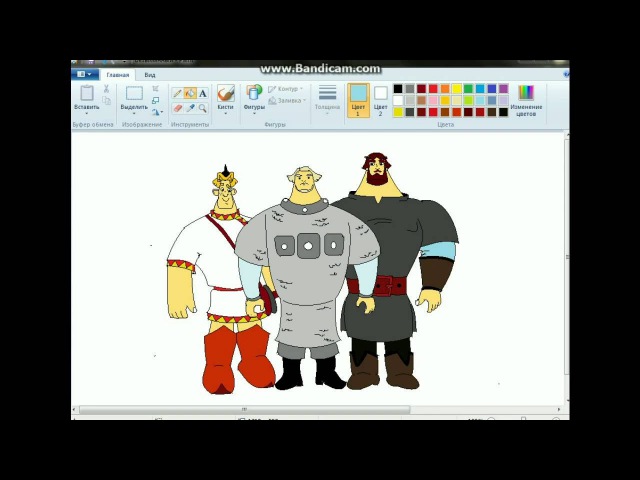This screenshot has width=640, height=480.
Task: Activate Цвет 1 color selector
Action: coord(358,100)
